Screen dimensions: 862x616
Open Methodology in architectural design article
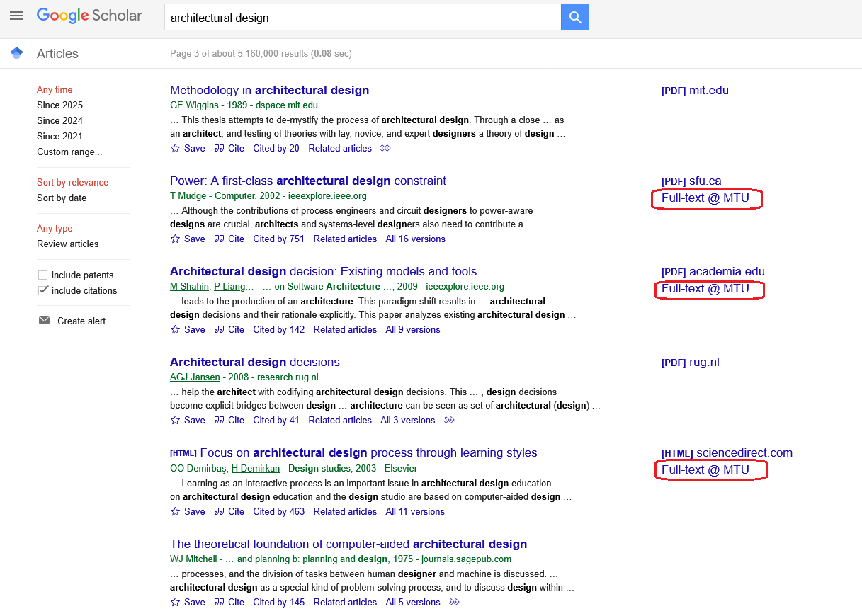tap(269, 90)
